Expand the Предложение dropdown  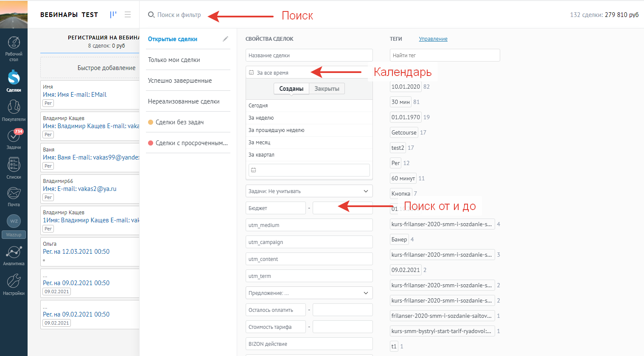[x=309, y=293]
